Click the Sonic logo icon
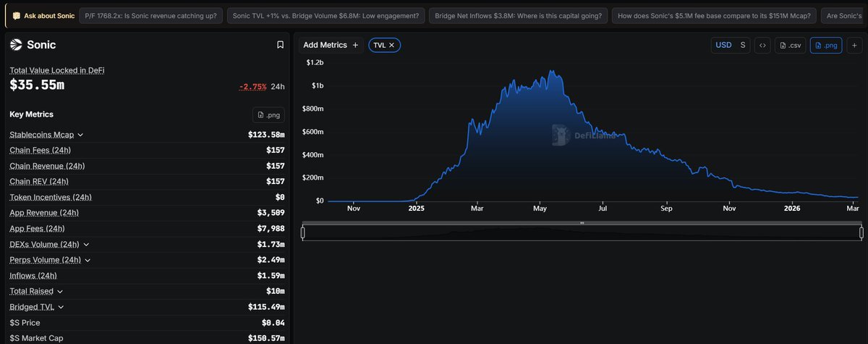 tap(16, 45)
